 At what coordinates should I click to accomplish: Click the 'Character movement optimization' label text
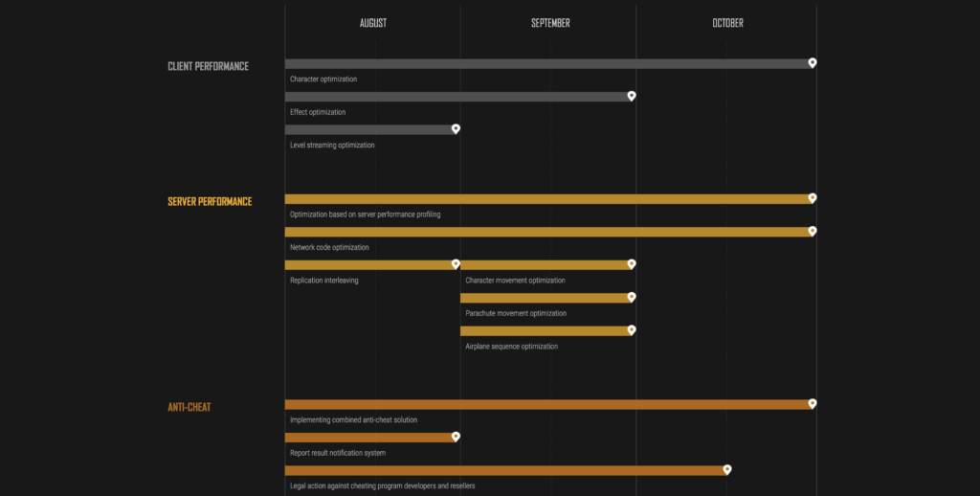tap(516, 281)
